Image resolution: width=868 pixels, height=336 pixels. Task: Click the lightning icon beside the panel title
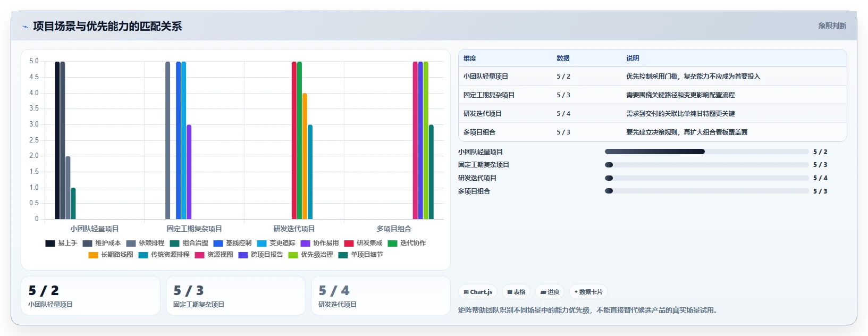[25, 27]
